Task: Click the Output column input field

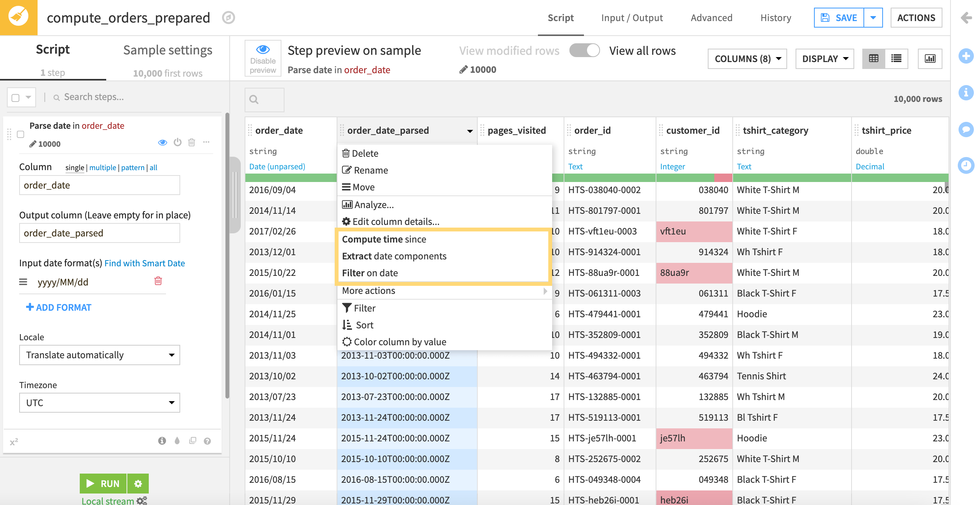Action: coord(100,233)
